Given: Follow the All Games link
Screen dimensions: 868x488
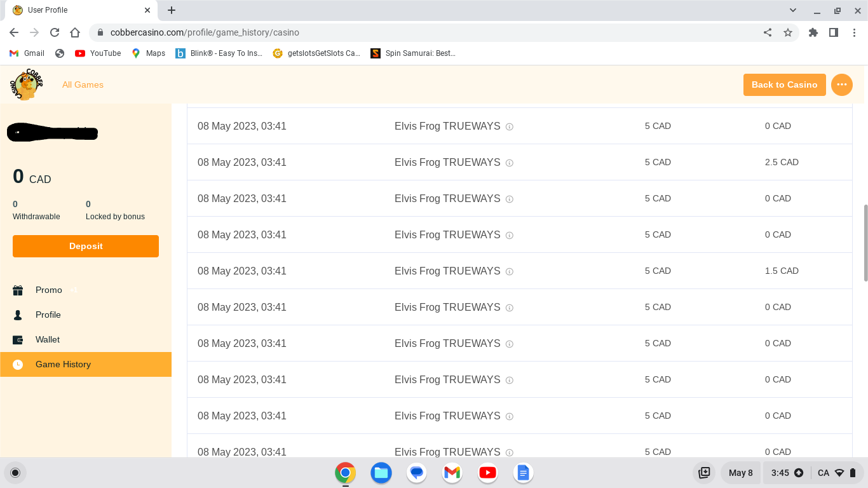Looking at the screenshot, I should coord(83,85).
